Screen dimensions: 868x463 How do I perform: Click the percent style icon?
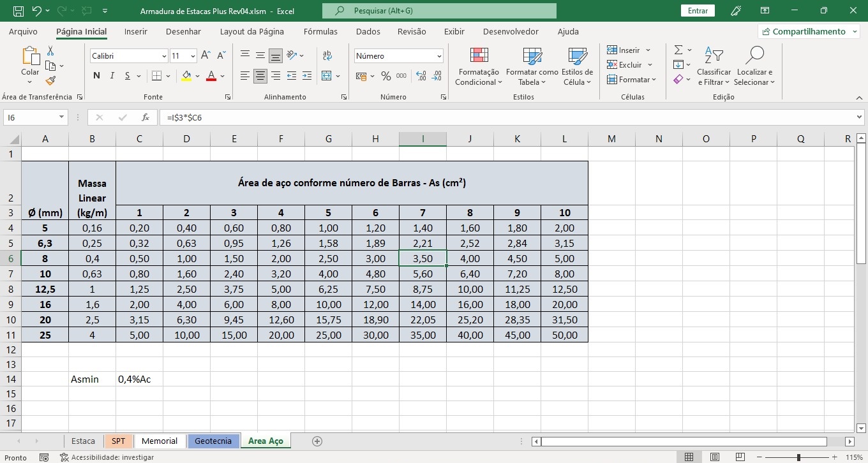click(385, 76)
